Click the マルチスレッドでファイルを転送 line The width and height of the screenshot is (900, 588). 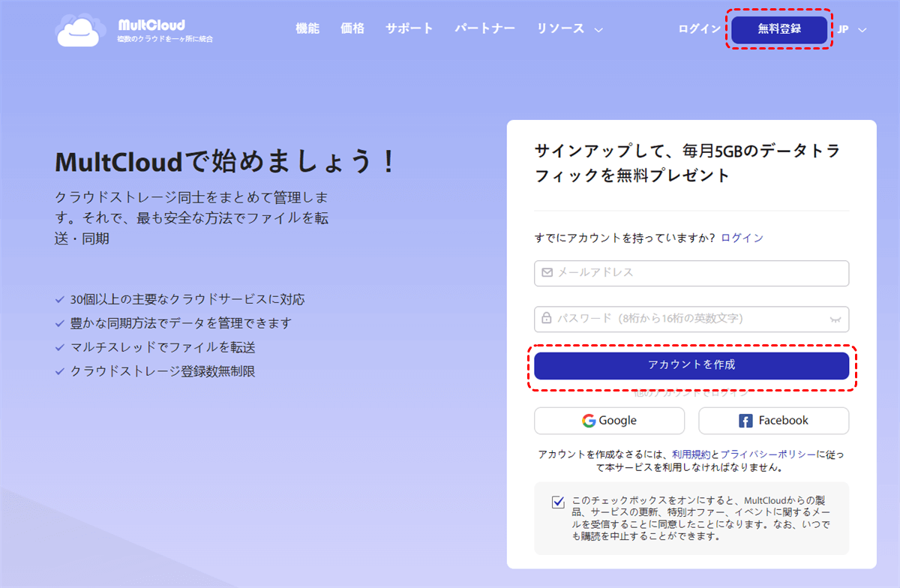coord(163,347)
